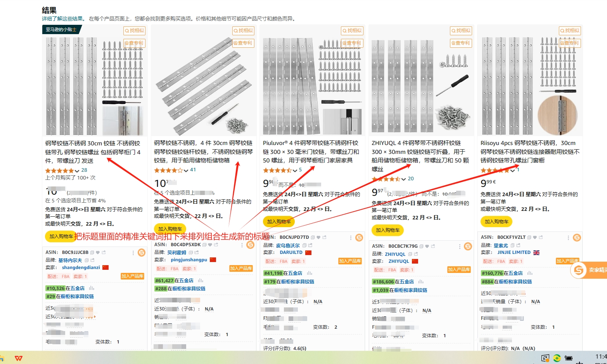Add ZHIYUQL's product to the product library
This screenshot has width=607, height=364.
pyautogui.click(x=459, y=269)
